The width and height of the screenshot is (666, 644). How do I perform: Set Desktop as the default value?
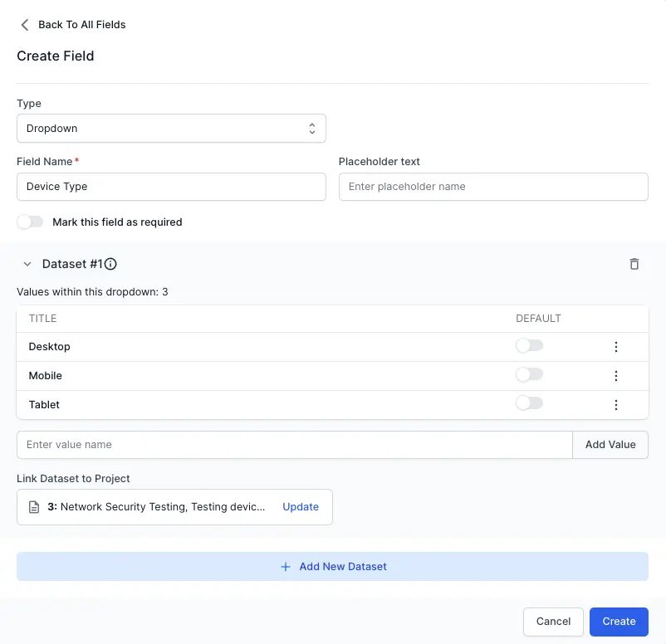coord(529,346)
